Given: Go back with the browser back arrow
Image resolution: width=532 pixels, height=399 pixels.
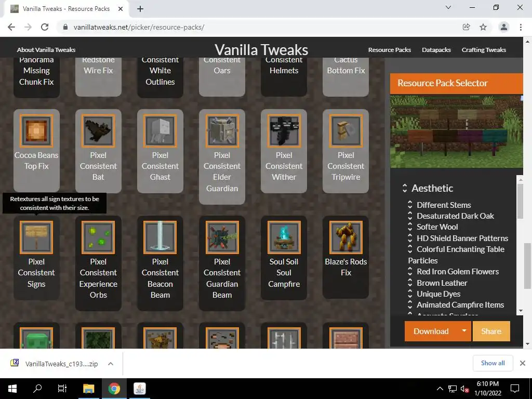Looking at the screenshot, I should pyautogui.click(x=11, y=27).
